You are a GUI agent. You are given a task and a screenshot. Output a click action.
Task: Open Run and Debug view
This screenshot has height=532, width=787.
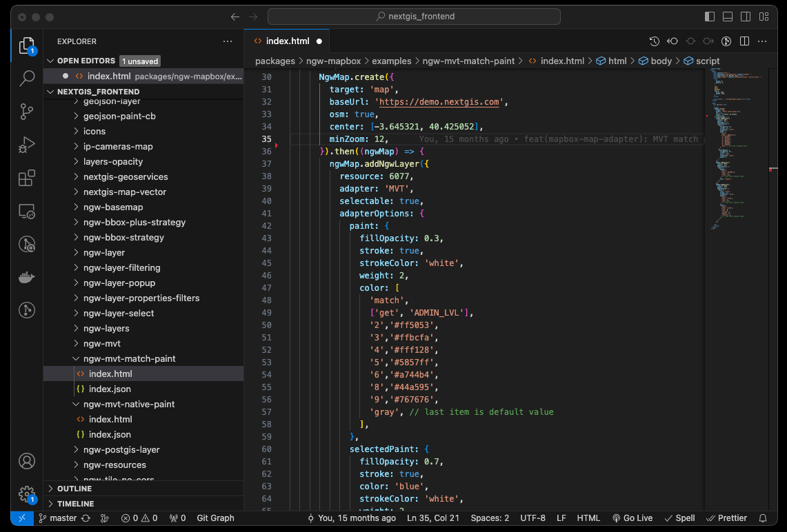tap(27, 145)
